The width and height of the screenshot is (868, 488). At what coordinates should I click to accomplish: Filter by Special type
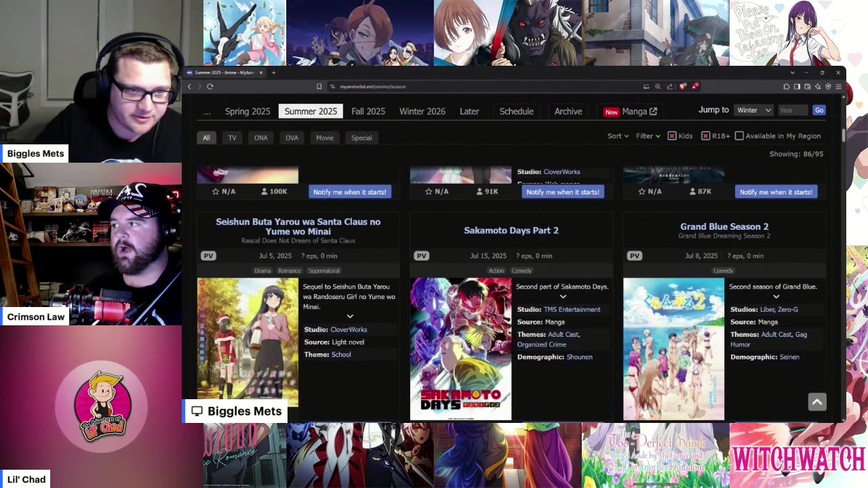(x=361, y=138)
